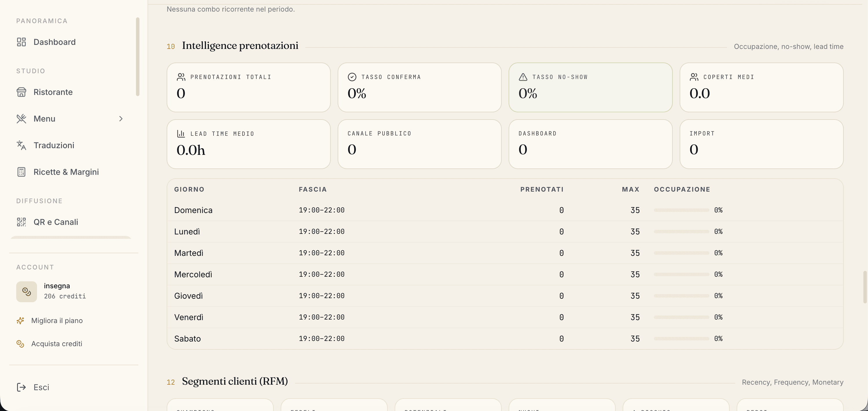Viewport: 868px width, 411px height.
Task: Click the Tasso No-Show warning icon
Action: point(523,77)
